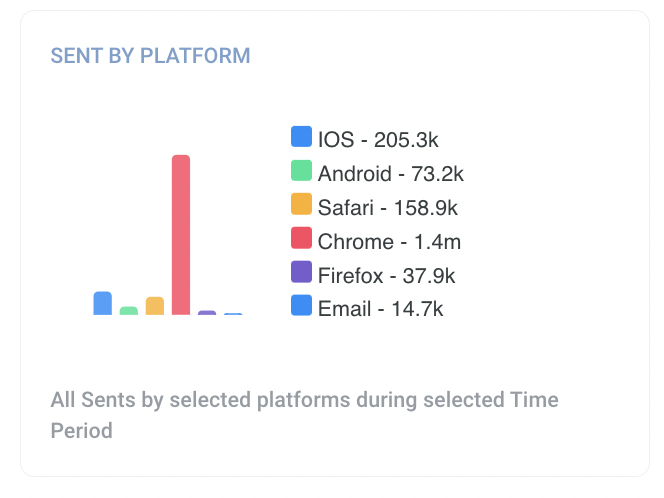The width and height of the screenshot is (664, 498).
Task: Select the orange Safari bar
Action: (x=155, y=306)
